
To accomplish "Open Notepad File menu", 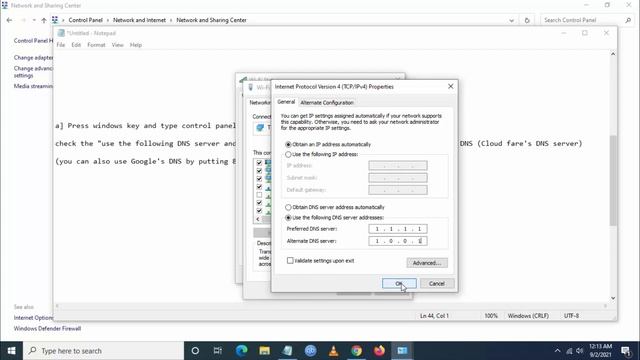I will (60, 45).
